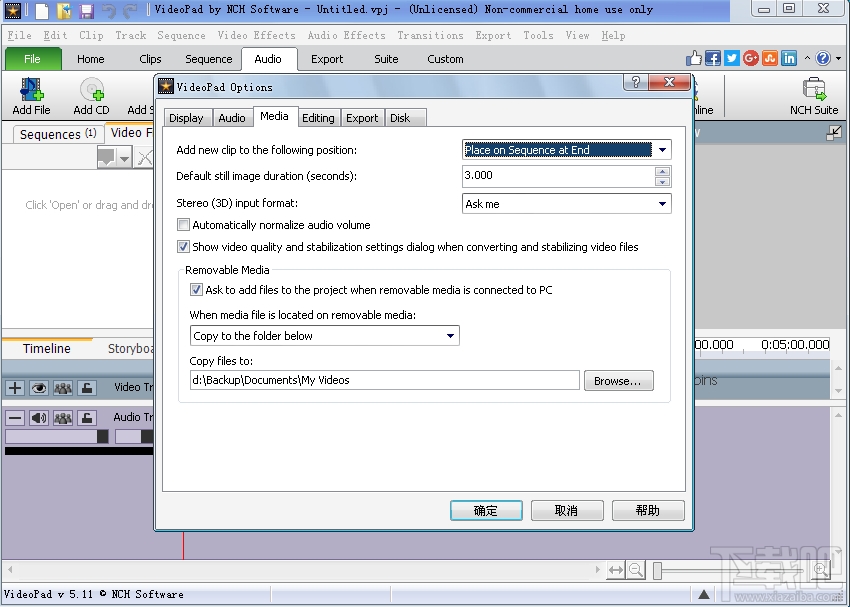This screenshot has width=850, height=607.
Task: Click the Undo arrow icon
Action: pyautogui.click(x=107, y=9)
